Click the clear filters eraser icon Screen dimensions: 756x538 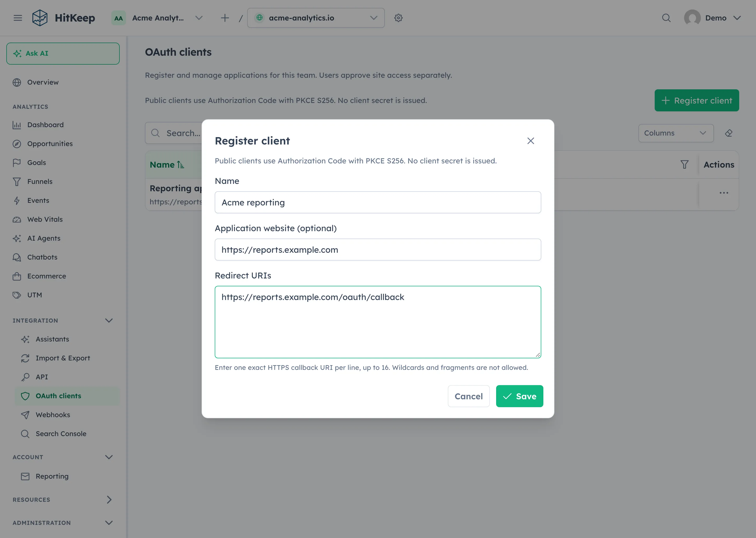(728, 133)
